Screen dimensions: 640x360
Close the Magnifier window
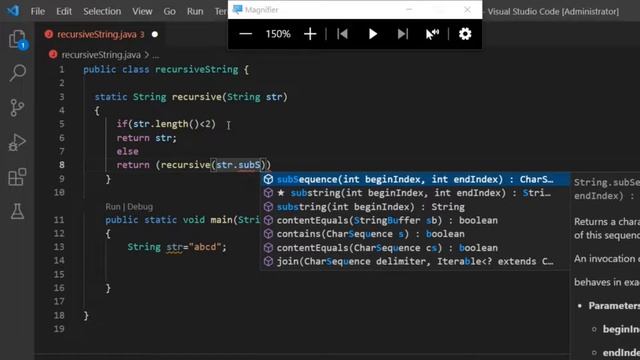pyautogui.click(x=467, y=9)
